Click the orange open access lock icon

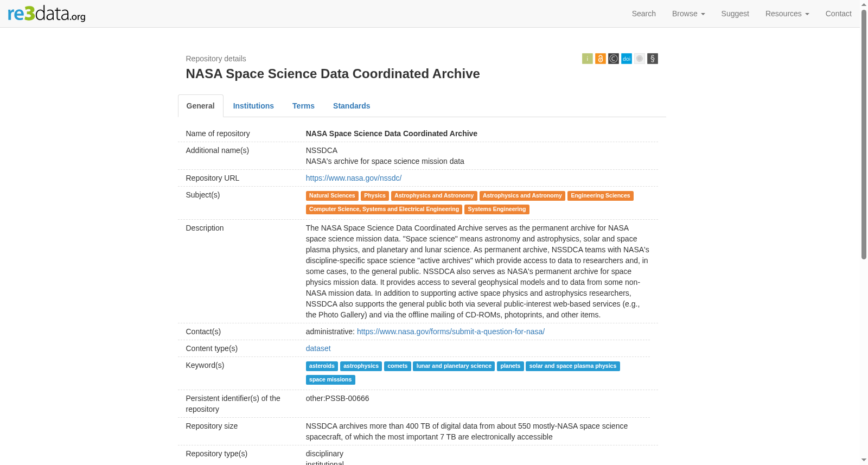point(600,59)
